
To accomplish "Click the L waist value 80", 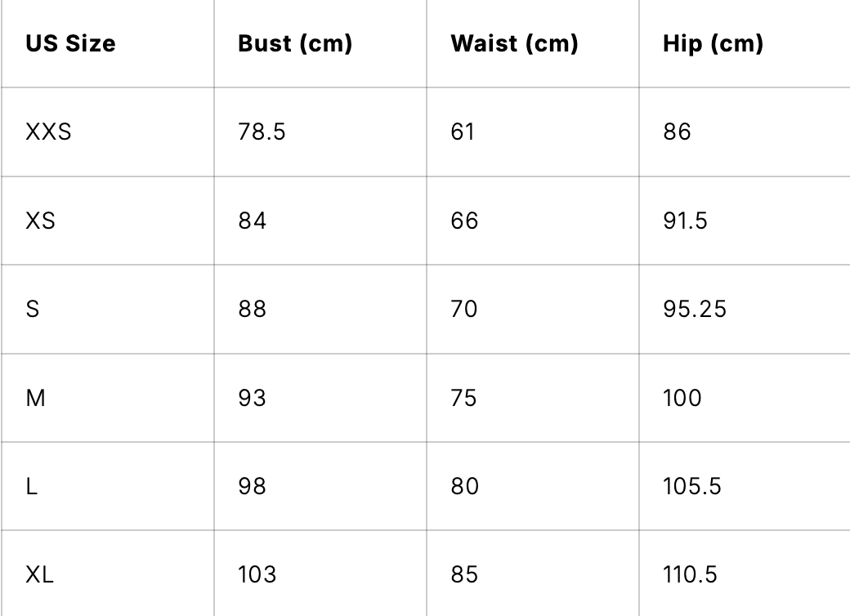I will click(464, 487).
